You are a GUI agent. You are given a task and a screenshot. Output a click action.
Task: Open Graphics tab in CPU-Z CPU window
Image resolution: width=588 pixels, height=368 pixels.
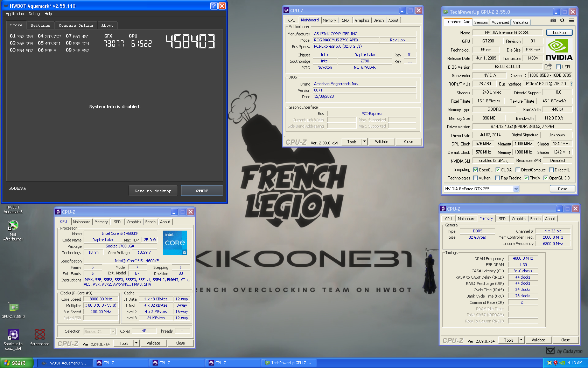(x=134, y=222)
